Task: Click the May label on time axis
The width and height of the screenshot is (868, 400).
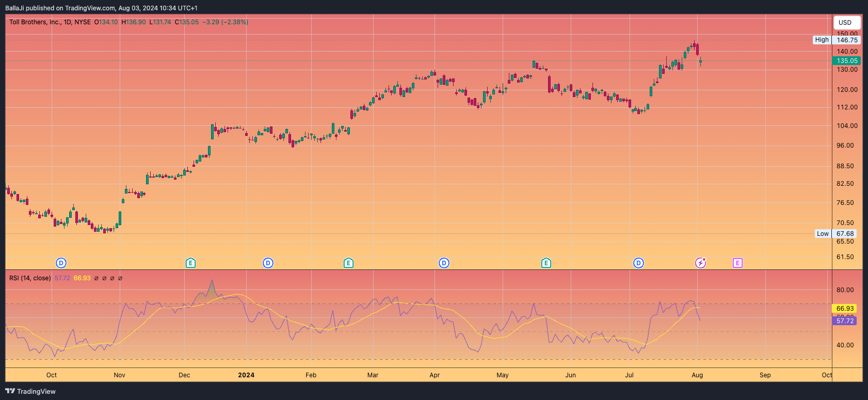Action: pyautogui.click(x=503, y=375)
